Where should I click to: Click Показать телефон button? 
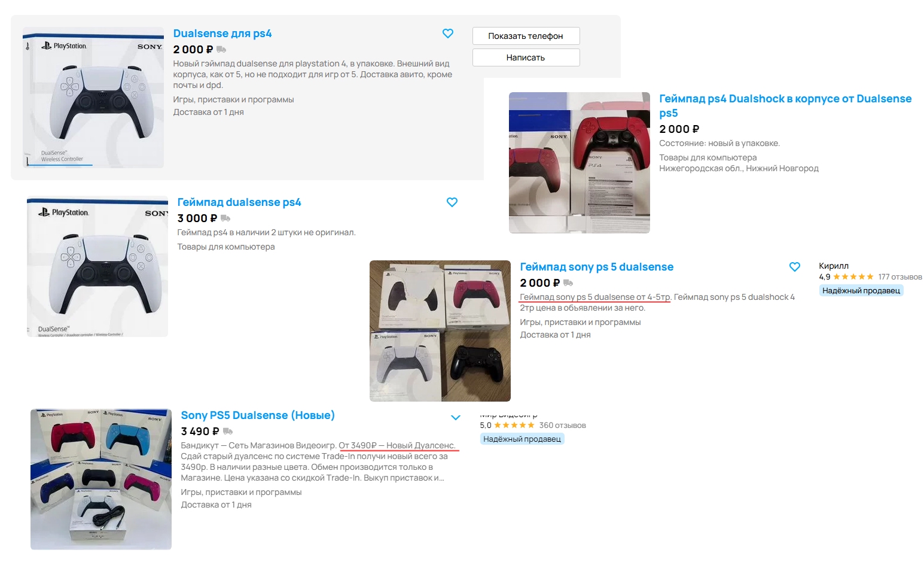pyautogui.click(x=526, y=36)
